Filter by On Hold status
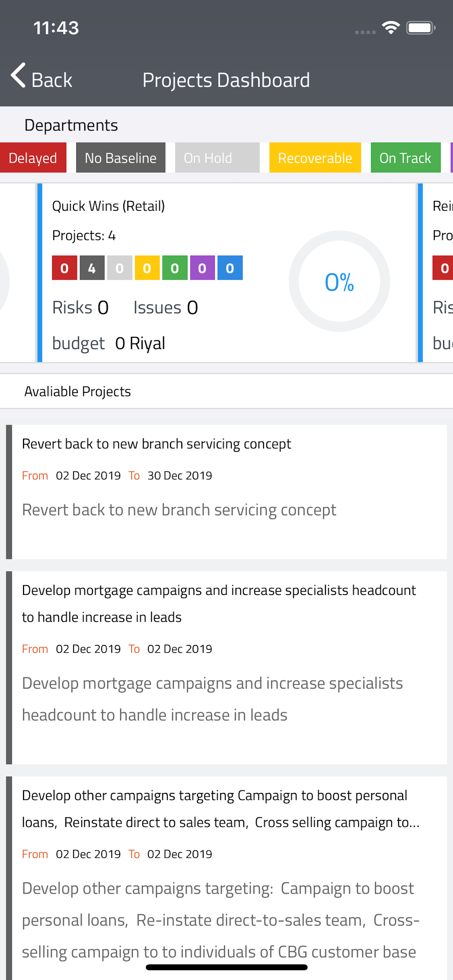Image resolution: width=453 pixels, height=980 pixels. pos(217,157)
